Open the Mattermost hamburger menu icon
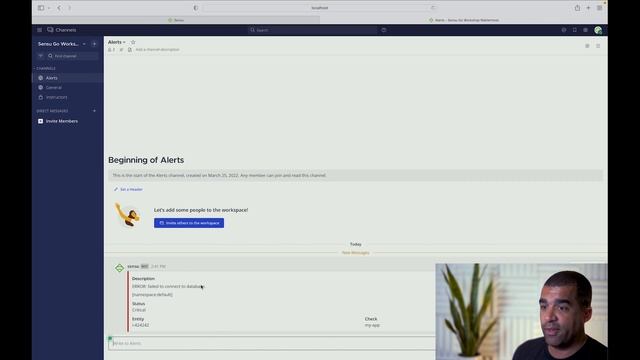The height and width of the screenshot is (360, 640). coord(39,30)
